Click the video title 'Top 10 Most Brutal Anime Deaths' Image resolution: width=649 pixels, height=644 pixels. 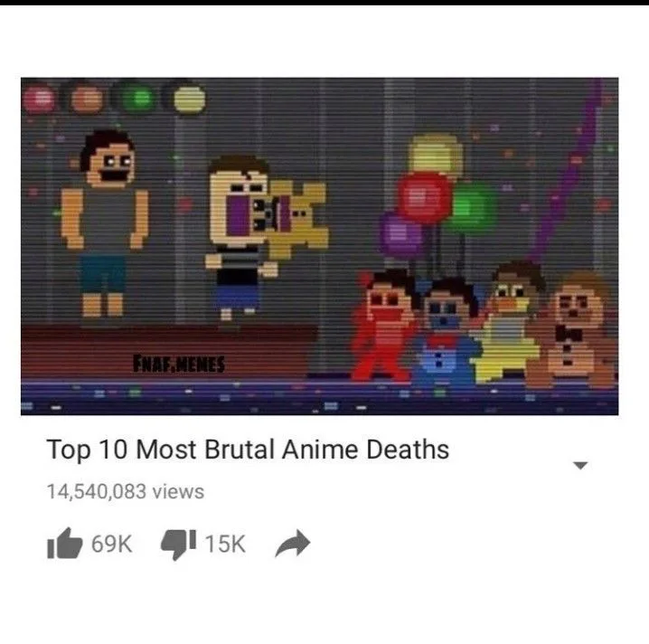(248, 450)
